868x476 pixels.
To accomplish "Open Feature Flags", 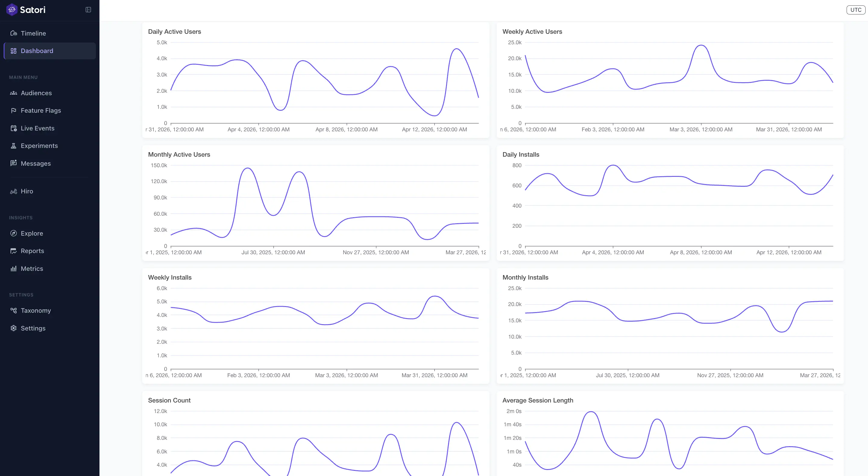I will coord(41,110).
